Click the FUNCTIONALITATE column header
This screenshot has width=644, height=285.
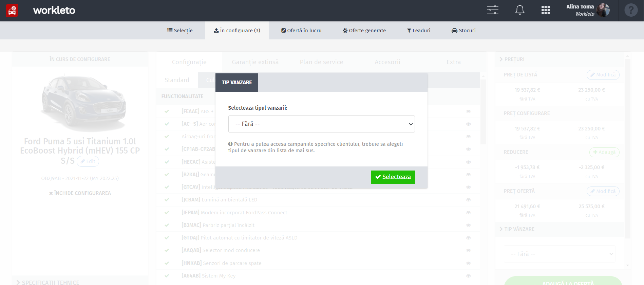[182, 96]
